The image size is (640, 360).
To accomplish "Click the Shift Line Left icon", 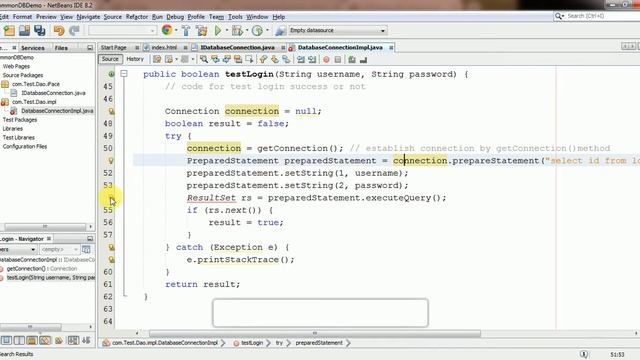I will 301,60.
